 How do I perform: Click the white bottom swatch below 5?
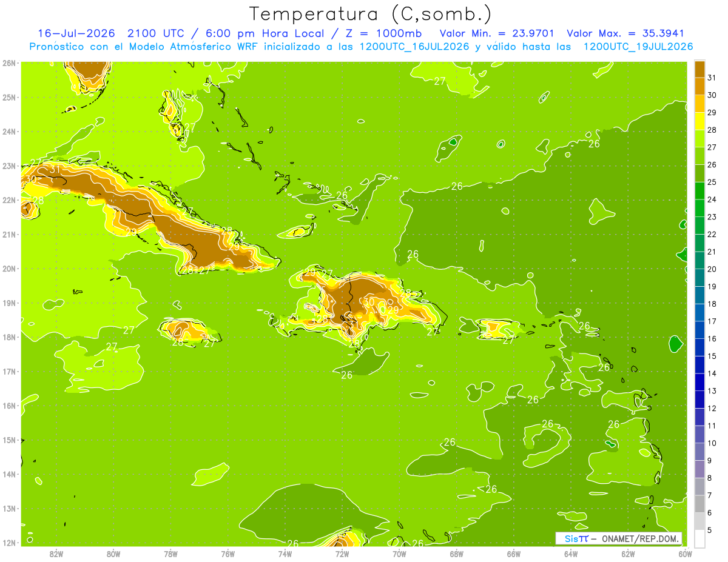(x=699, y=538)
